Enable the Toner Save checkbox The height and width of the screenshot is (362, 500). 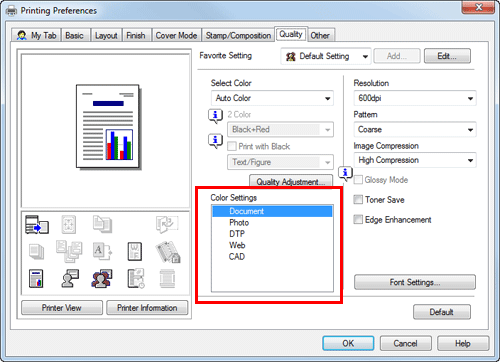358,200
